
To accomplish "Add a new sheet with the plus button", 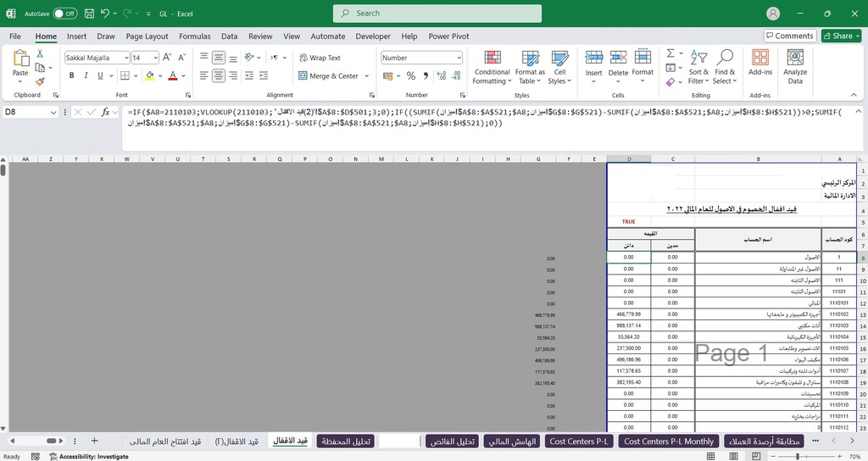I will [94, 441].
